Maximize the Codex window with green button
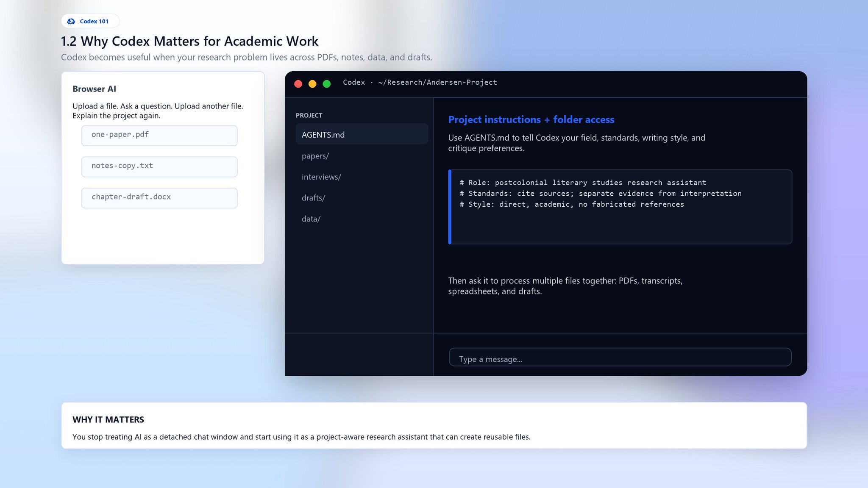868x488 pixels. coord(327,84)
